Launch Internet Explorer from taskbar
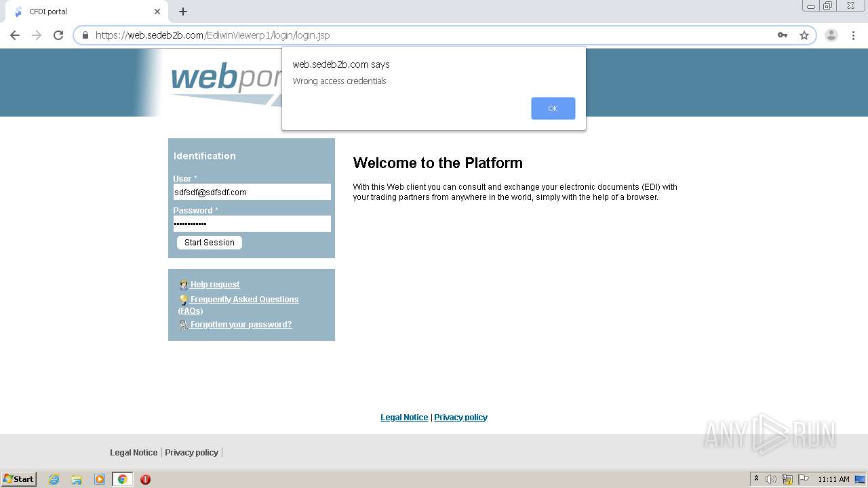 (x=54, y=479)
